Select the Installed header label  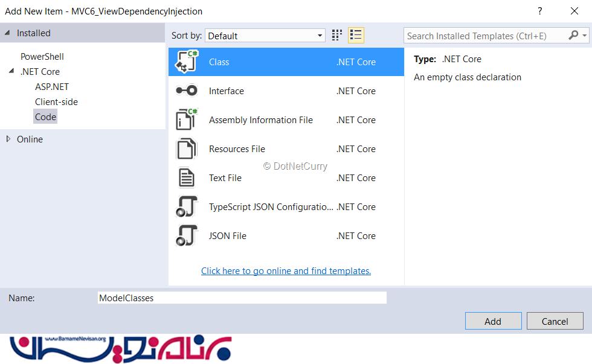[x=34, y=33]
